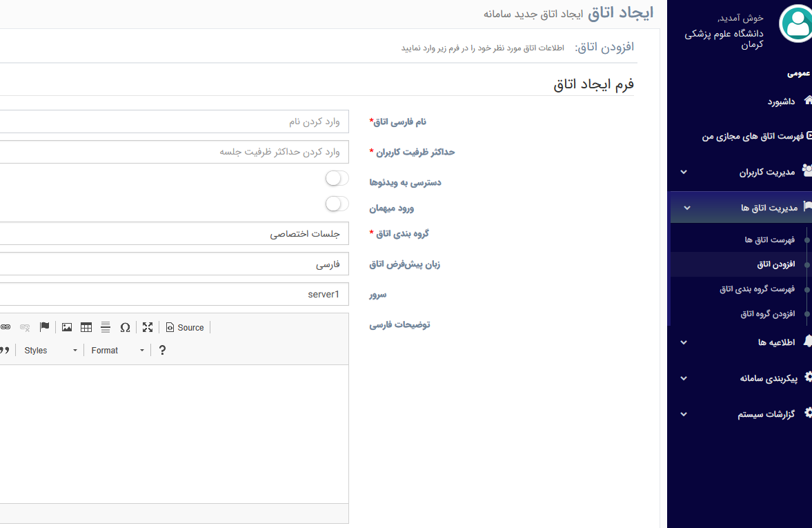Click the Source button in editor
Viewport: 812px width, 528px height.
[185, 327]
